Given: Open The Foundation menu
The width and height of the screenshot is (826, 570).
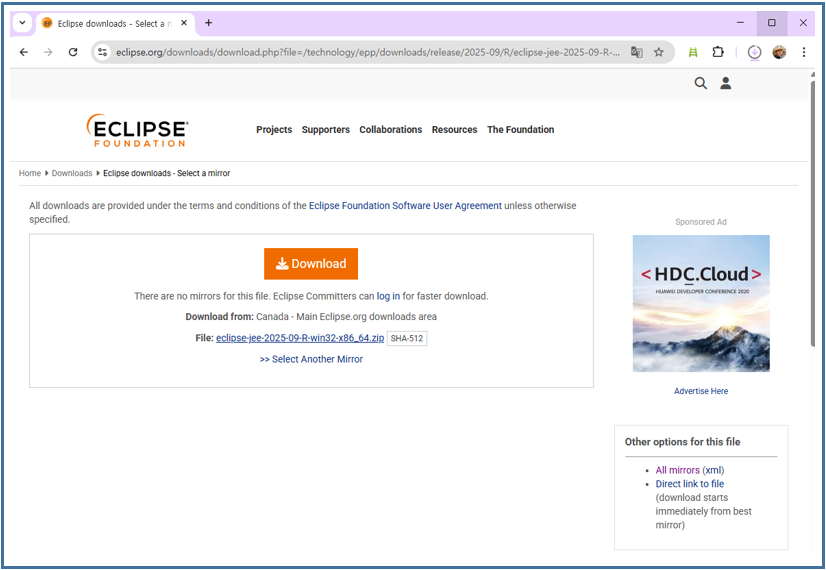Looking at the screenshot, I should coord(520,130).
